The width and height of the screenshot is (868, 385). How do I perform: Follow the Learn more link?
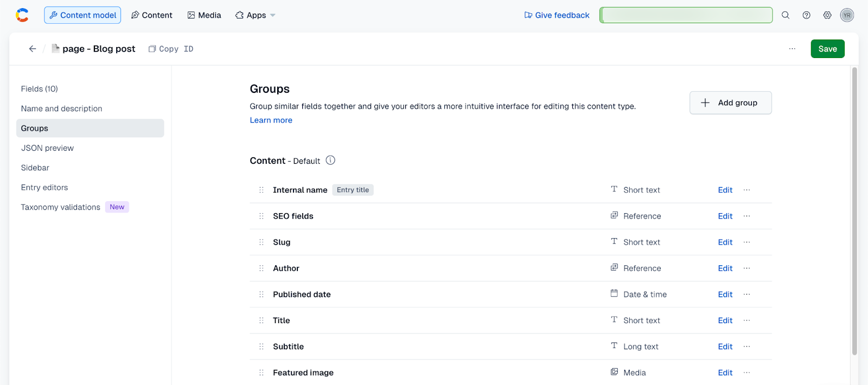[271, 120]
